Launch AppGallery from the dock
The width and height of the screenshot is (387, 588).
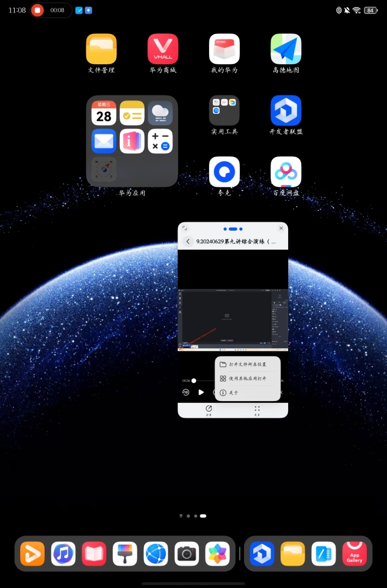coord(354,554)
